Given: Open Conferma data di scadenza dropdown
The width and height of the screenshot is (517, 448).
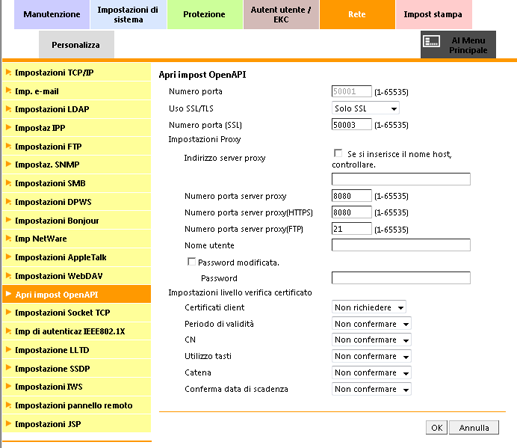Looking at the screenshot, I should [x=371, y=389].
